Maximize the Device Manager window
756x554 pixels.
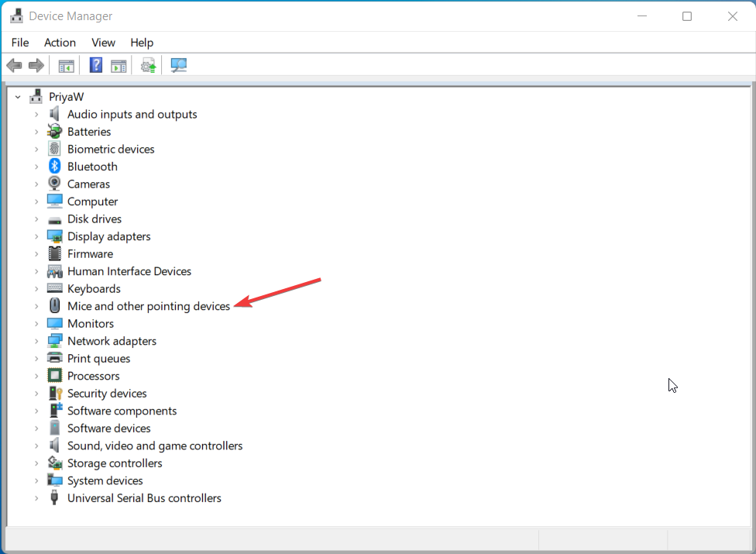point(687,16)
